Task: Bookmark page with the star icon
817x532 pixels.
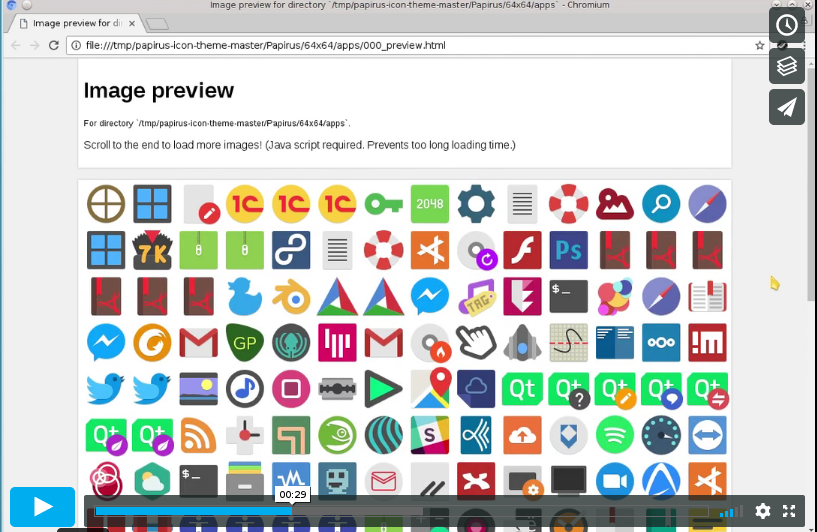Action: point(760,45)
